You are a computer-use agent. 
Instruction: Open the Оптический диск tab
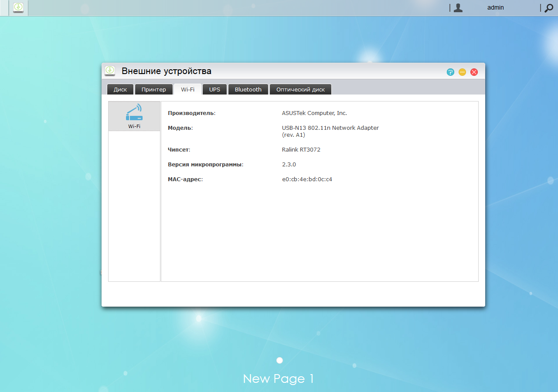(300, 89)
